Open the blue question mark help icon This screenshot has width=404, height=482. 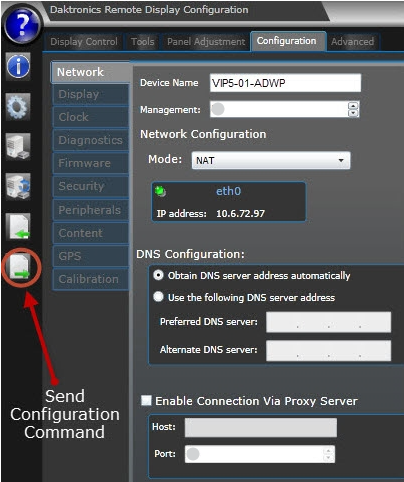point(22,25)
